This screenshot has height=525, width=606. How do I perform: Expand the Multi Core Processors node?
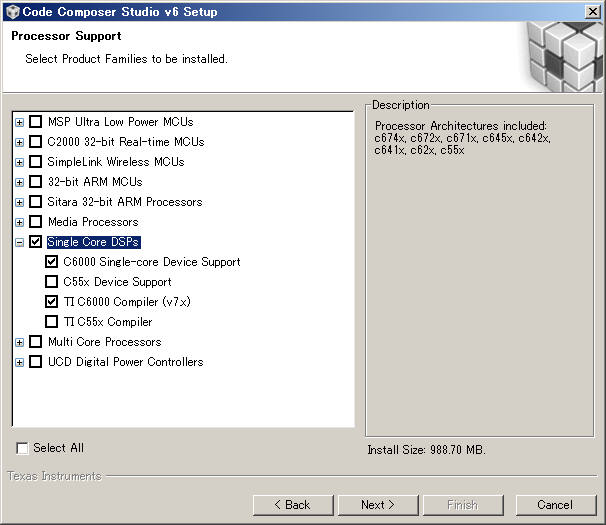click(x=19, y=343)
